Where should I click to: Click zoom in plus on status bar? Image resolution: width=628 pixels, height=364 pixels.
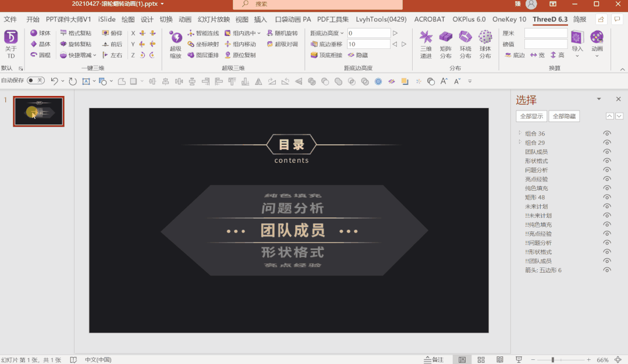tap(589, 359)
